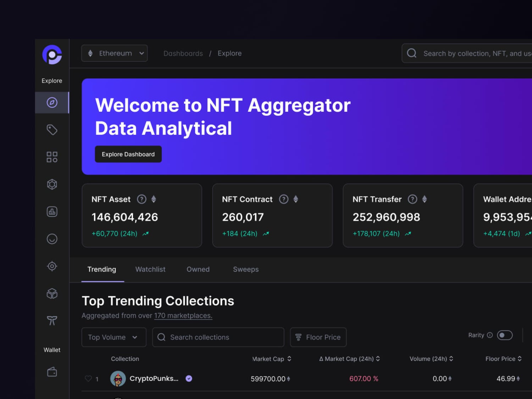Image resolution: width=532 pixels, height=399 pixels.
Task: Click the +184 (24h) change text
Action: click(x=240, y=234)
